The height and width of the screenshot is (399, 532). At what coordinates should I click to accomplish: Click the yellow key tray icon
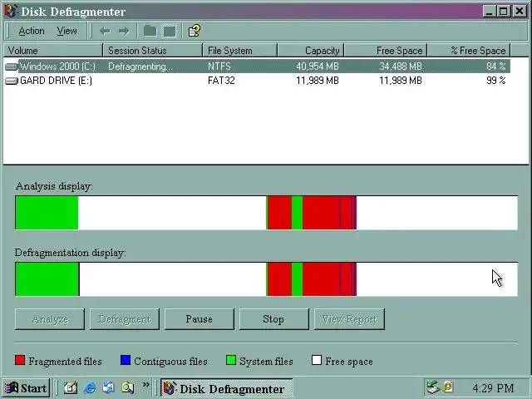tap(448, 387)
